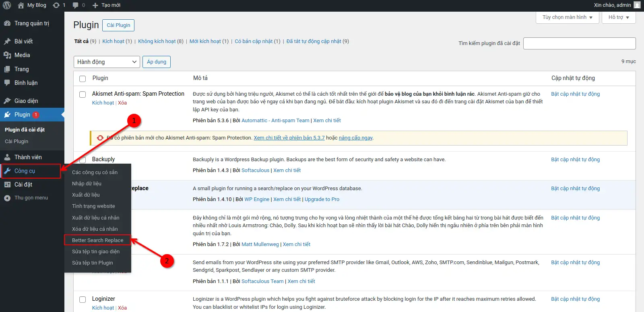This screenshot has width=644, height=312.
Task: Delete Akismet via Xóa link
Action: (x=122, y=103)
